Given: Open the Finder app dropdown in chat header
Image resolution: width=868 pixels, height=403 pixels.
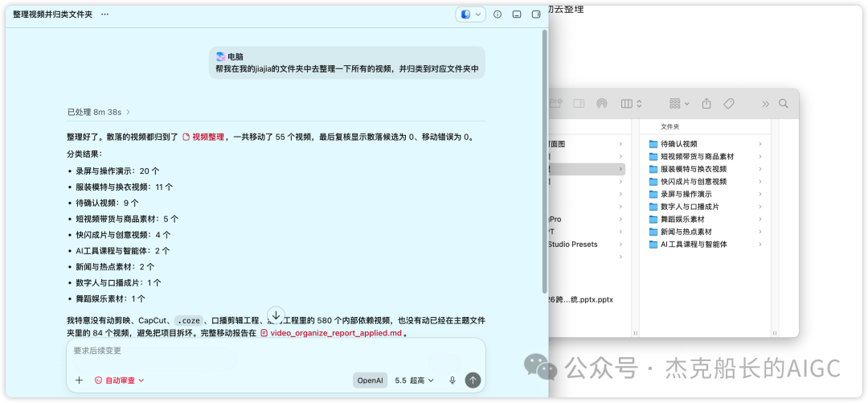Looking at the screenshot, I should (470, 14).
